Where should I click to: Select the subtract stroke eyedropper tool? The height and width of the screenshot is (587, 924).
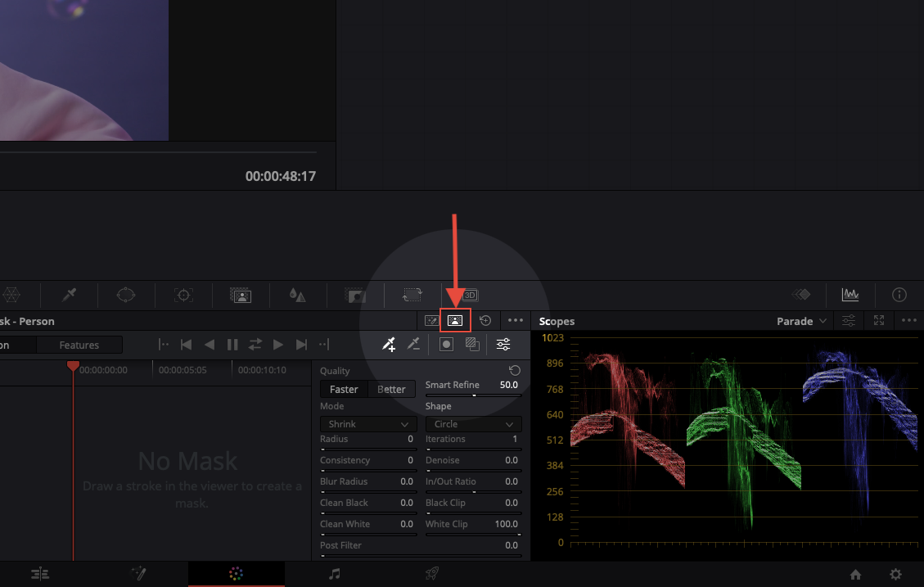click(413, 345)
